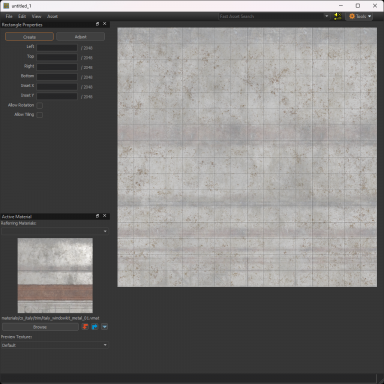
Task: Close the Active Material panel
Action: click(105, 216)
